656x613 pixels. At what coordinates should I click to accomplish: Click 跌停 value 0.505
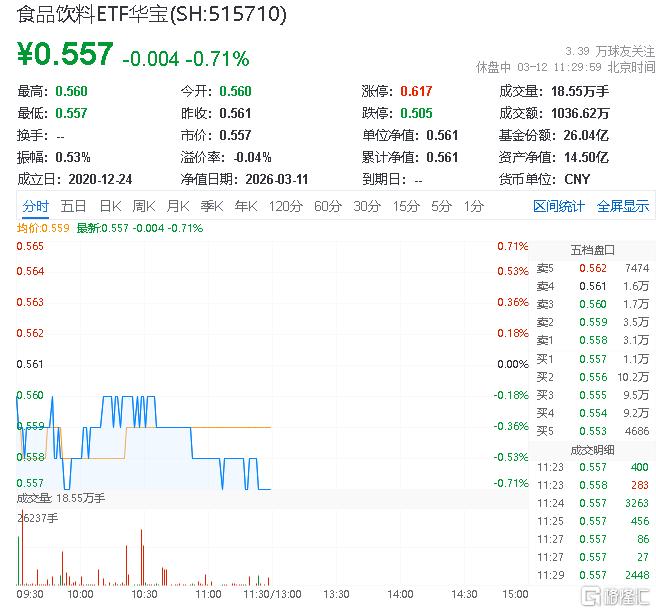pyautogui.click(x=416, y=113)
